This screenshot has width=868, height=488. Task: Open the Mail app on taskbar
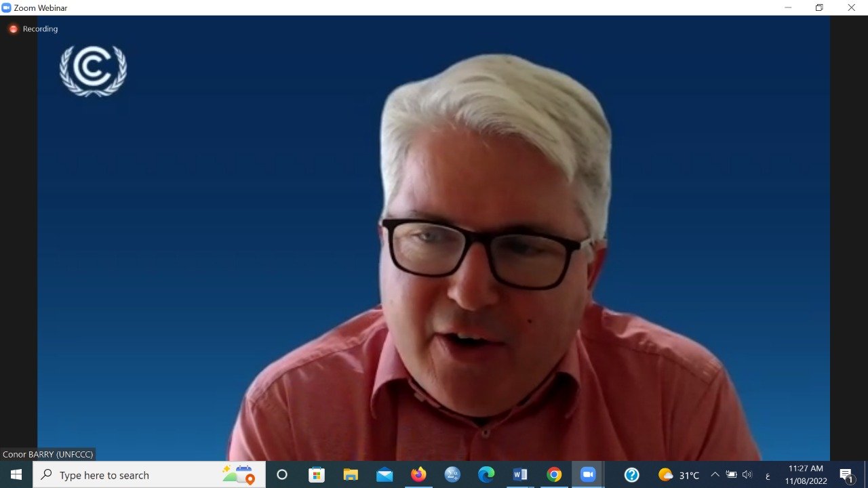[x=384, y=474]
